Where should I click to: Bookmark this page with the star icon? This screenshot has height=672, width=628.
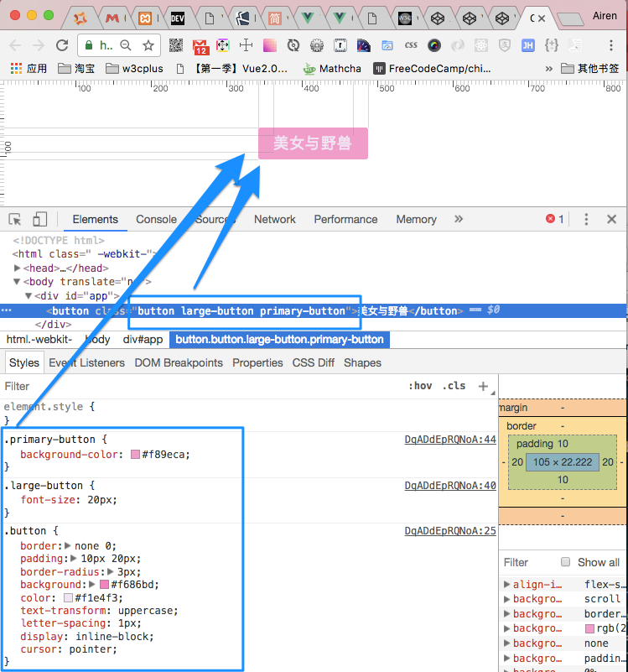[x=148, y=45]
